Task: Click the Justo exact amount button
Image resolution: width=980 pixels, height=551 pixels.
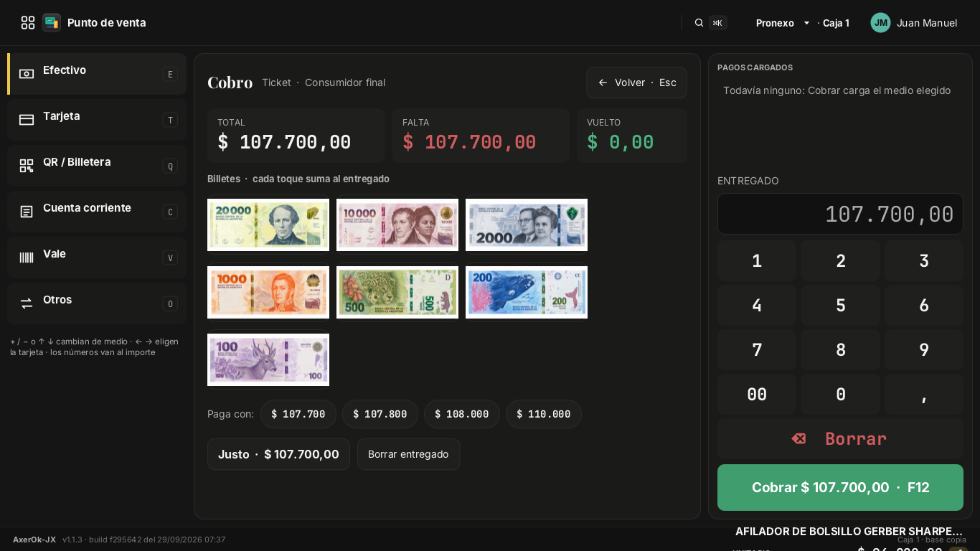Action: pyautogui.click(x=278, y=454)
